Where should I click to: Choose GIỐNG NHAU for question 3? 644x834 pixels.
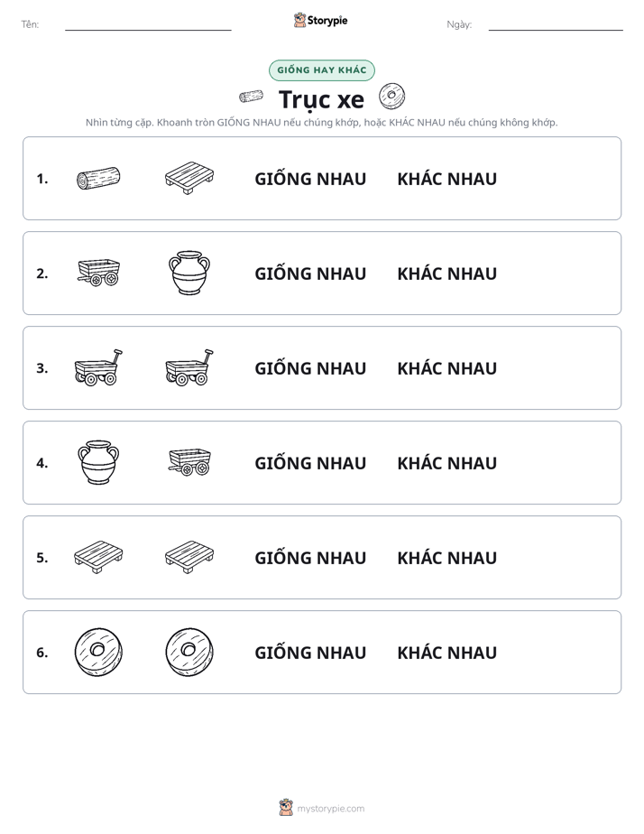[310, 368]
